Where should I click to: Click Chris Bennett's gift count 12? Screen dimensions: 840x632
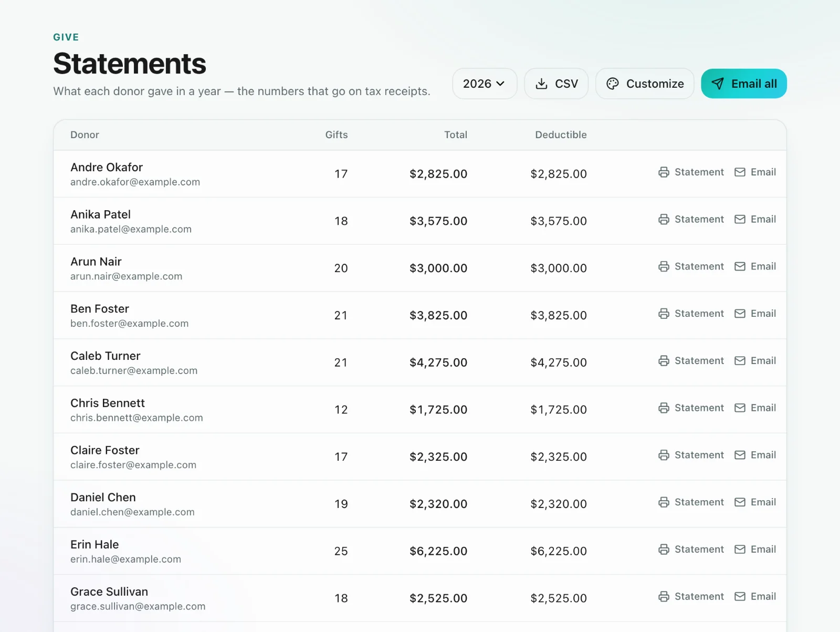pos(341,410)
